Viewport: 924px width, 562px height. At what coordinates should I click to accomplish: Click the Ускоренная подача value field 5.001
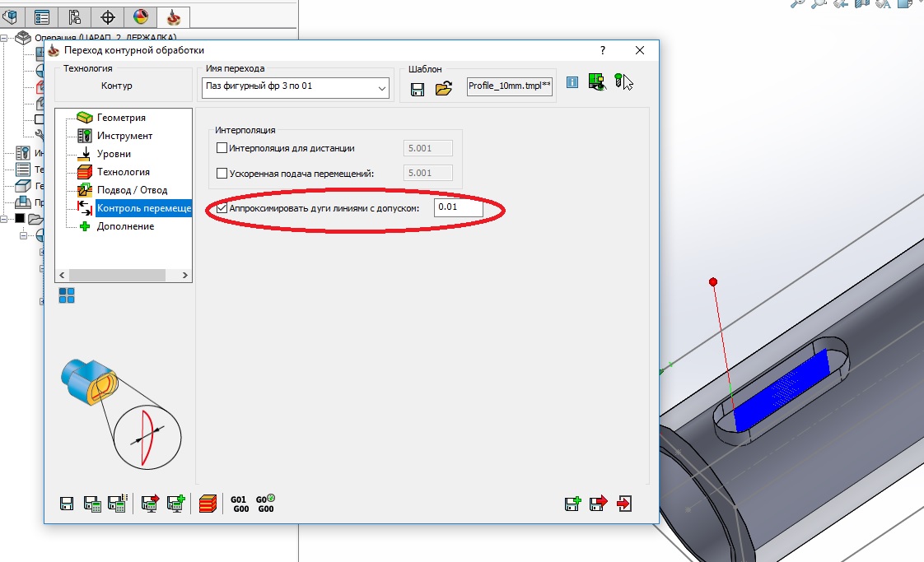click(x=427, y=173)
